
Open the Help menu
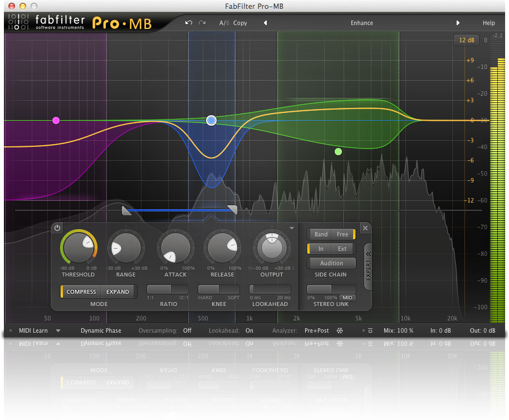coord(488,23)
